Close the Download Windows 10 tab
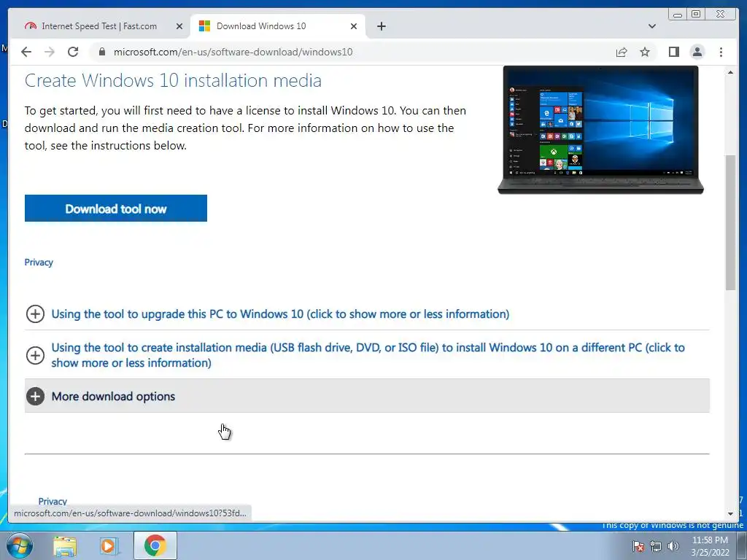The height and width of the screenshot is (560, 747). (354, 26)
